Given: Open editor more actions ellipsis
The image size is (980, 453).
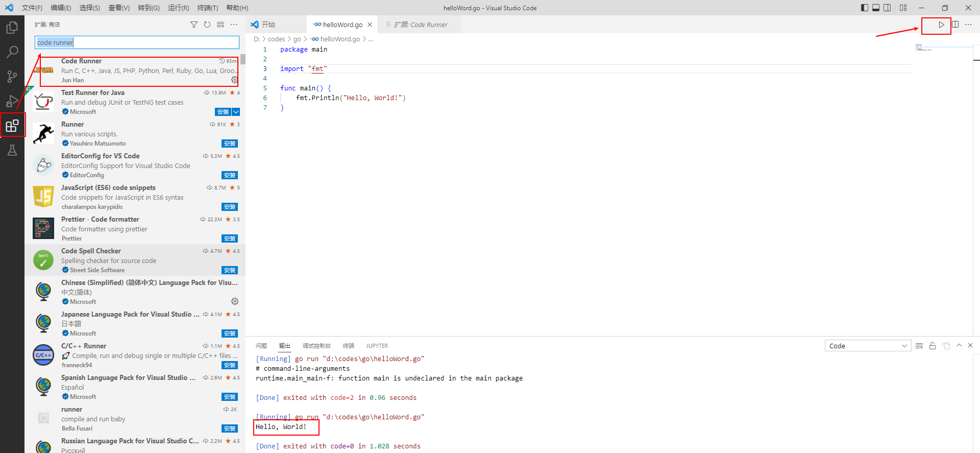Looking at the screenshot, I should [x=968, y=25].
